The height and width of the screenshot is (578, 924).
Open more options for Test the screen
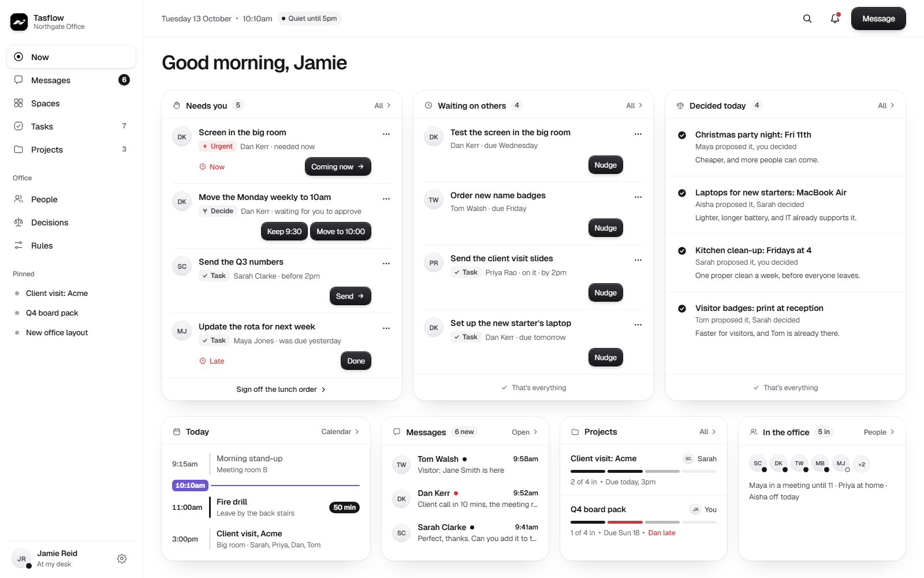coord(638,134)
